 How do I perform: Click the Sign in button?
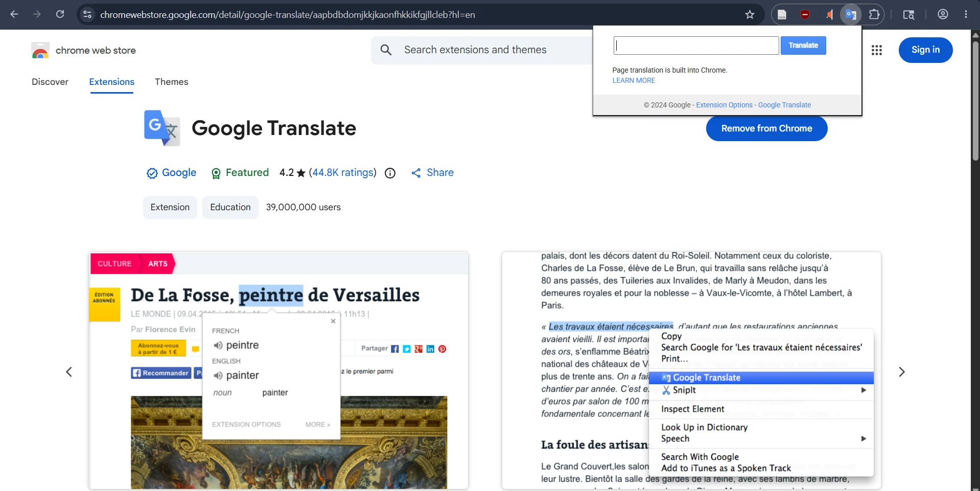point(925,50)
